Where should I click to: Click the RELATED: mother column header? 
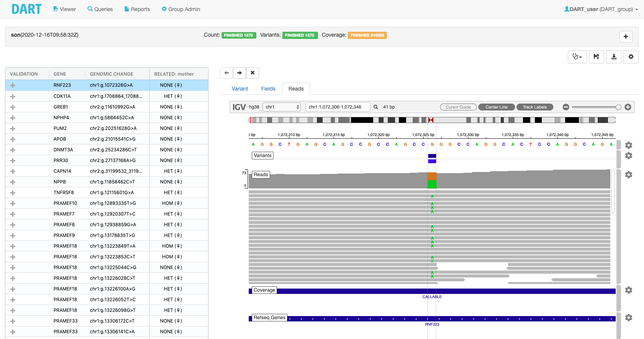pyautogui.click(x=174, y=74)
